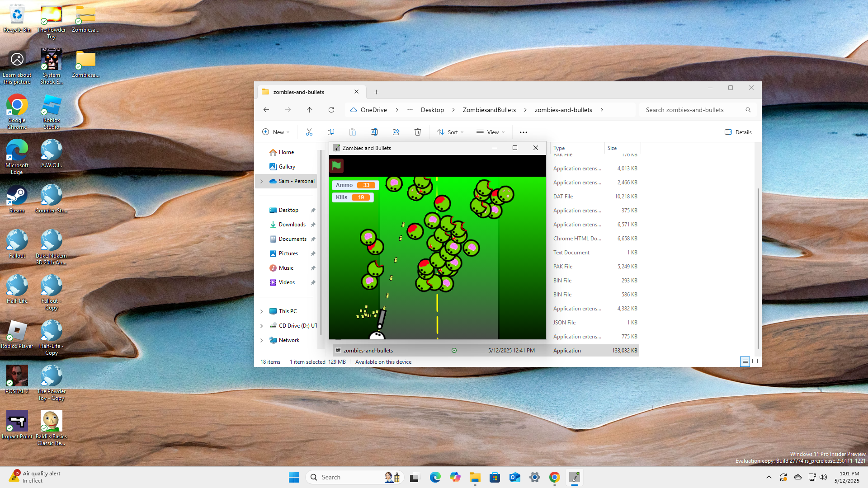This screenshot has width=868, height=488.
Task: Select the zombies-and-bullets Explorer tab
Action: [299, 92]
